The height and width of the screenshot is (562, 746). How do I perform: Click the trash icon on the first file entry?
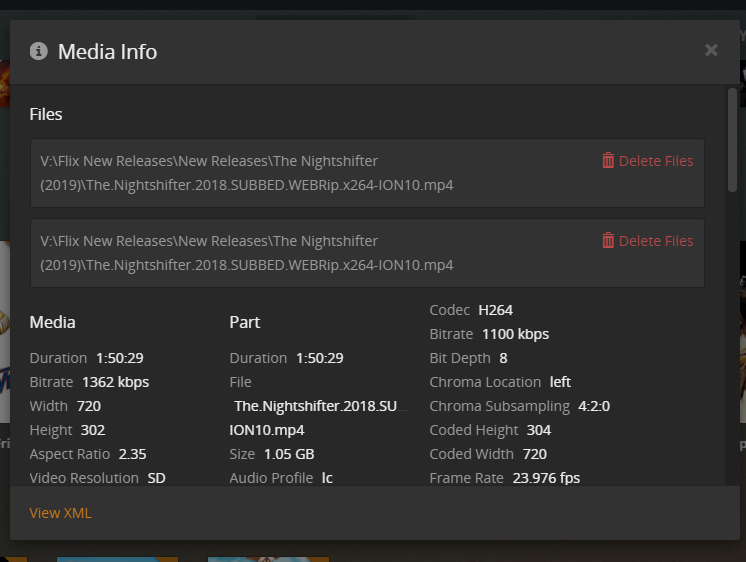tap(608, 161)
